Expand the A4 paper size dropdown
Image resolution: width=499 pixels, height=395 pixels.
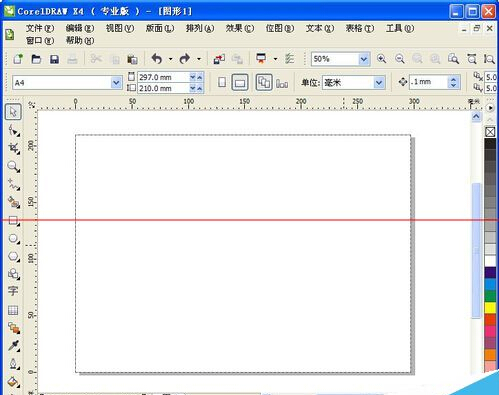click(x=116, y=82)
